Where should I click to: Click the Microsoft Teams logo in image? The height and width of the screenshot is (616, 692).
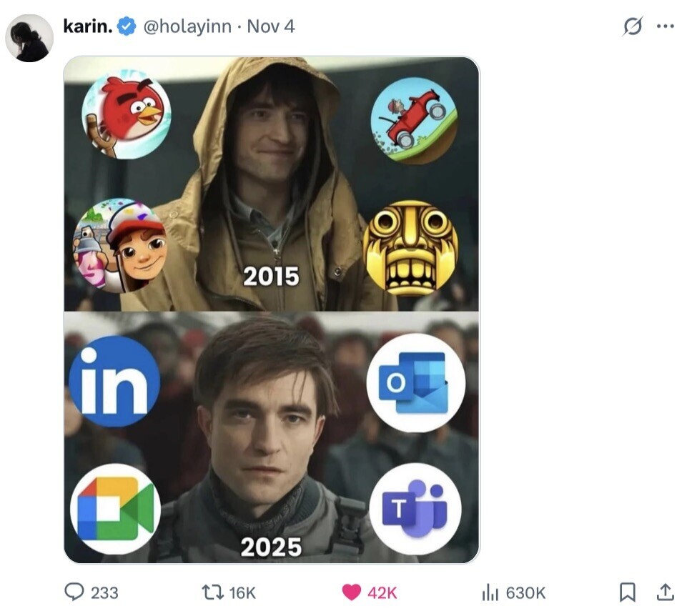tap(415, 509)
